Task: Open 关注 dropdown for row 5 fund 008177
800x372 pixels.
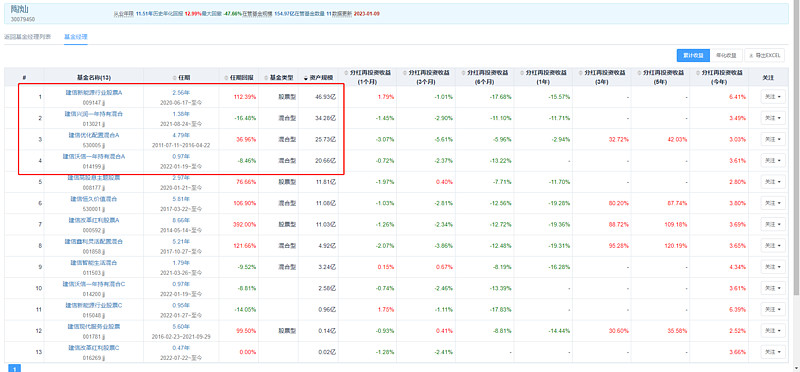Action: pyautogui.click(x=773, y=182)
